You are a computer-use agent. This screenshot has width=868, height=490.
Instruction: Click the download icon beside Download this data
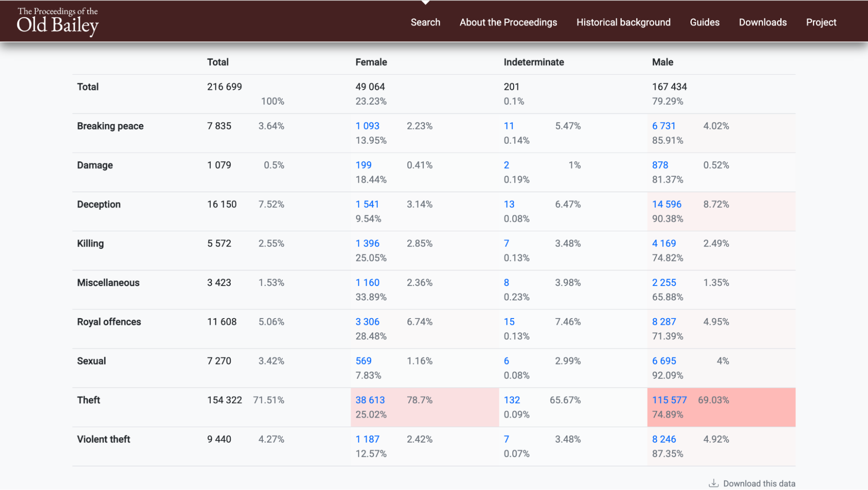(x=713, y=483)
